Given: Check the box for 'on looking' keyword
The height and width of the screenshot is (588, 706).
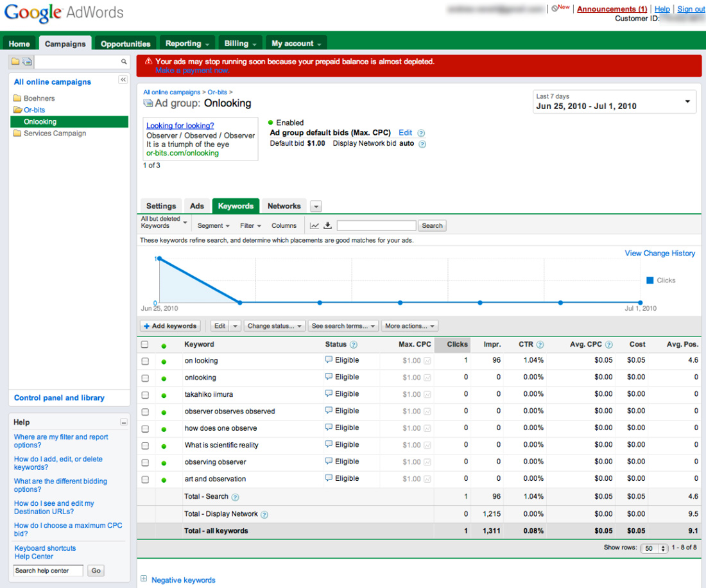Looking at the screenshot, I should [145, 361].
